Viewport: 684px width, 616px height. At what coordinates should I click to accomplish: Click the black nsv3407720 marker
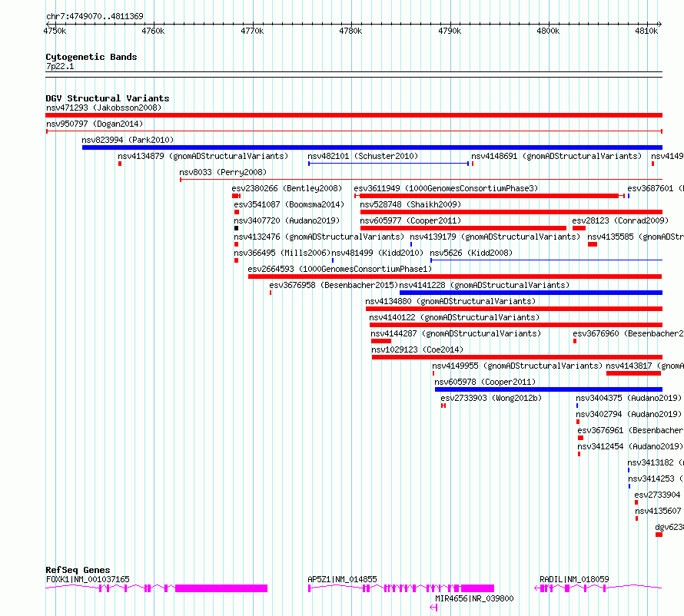coord(237,228)
